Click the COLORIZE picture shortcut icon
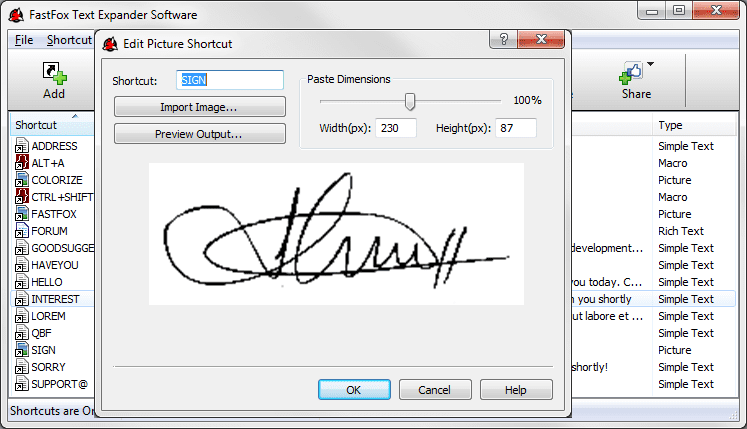This screenshot has height=429, width=747. tap(22, 180)
